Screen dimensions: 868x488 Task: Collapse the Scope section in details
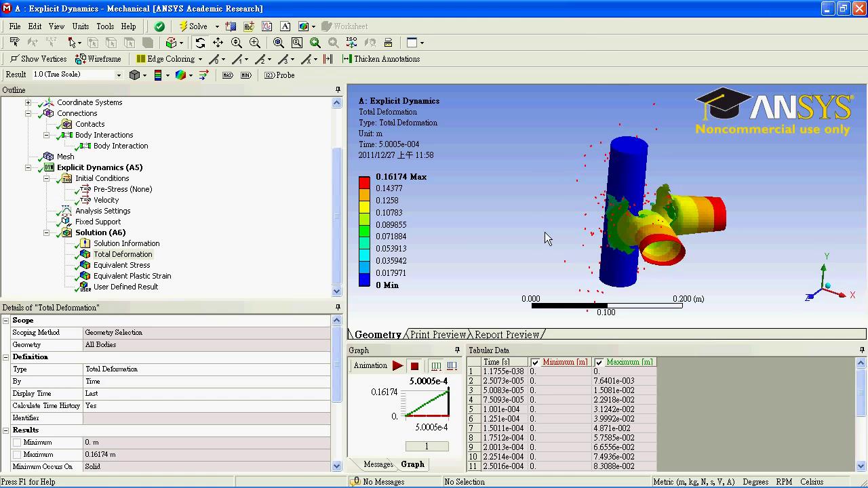(x=6, y=321)
